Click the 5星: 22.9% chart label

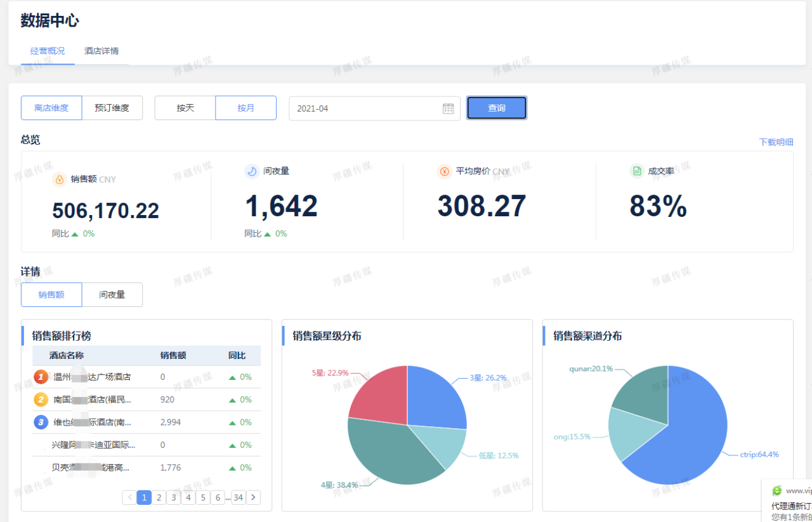(x=330, y=373)
